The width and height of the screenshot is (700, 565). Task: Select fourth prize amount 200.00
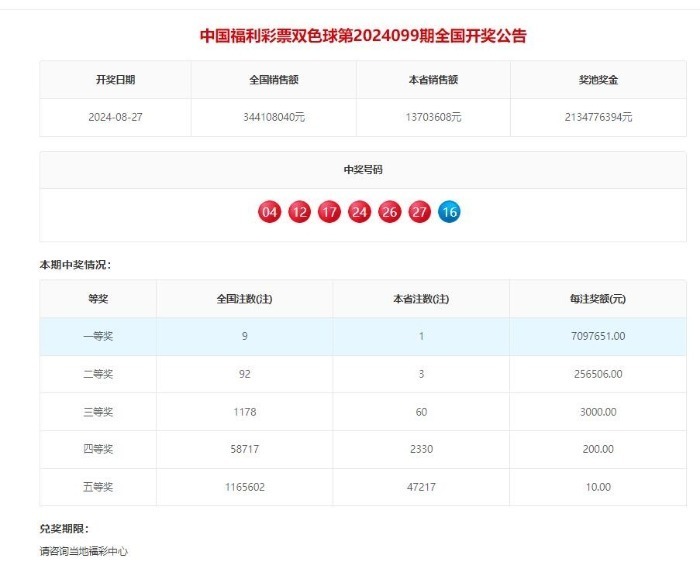pyautogui.click(x=598, y=449)
